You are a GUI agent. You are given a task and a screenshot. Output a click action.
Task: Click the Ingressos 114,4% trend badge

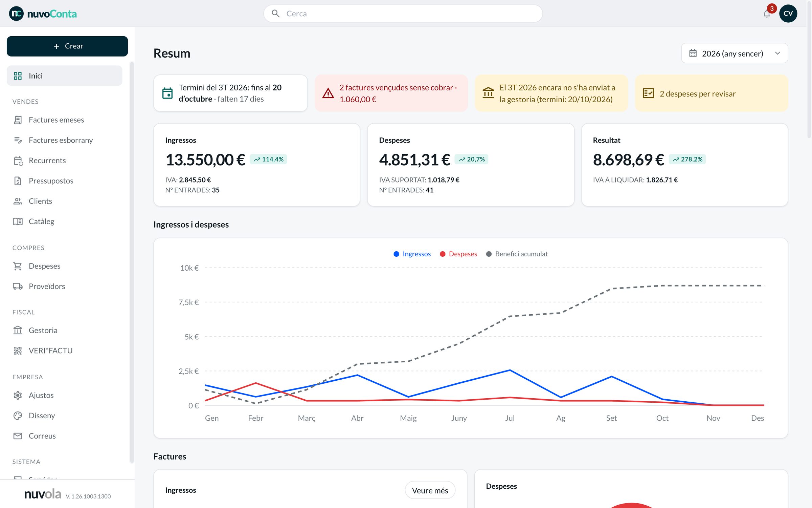pyautogui.click(x=268, y=159)
